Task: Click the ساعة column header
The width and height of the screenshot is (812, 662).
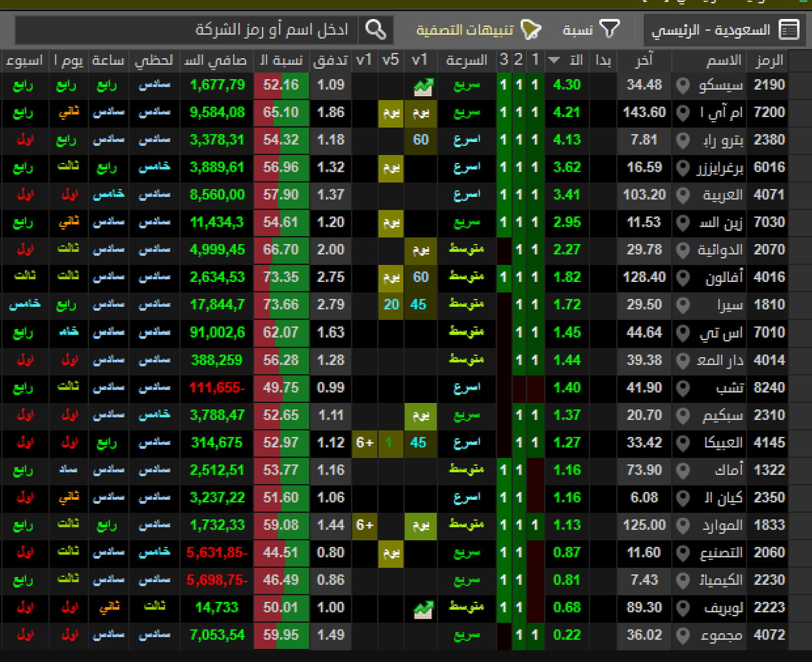Action: [x=108, y=60]
